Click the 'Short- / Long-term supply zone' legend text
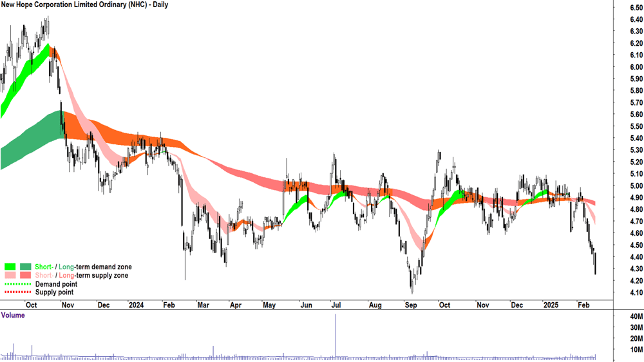Screen dimensions: 644x362 (82, 275)
